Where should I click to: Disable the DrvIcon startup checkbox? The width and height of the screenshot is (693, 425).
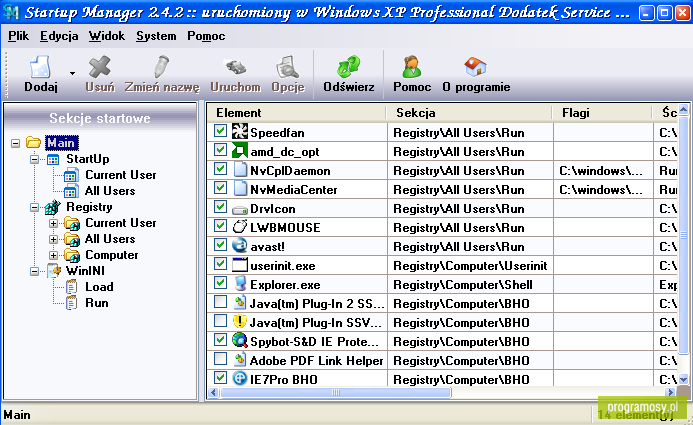(220, 207)
